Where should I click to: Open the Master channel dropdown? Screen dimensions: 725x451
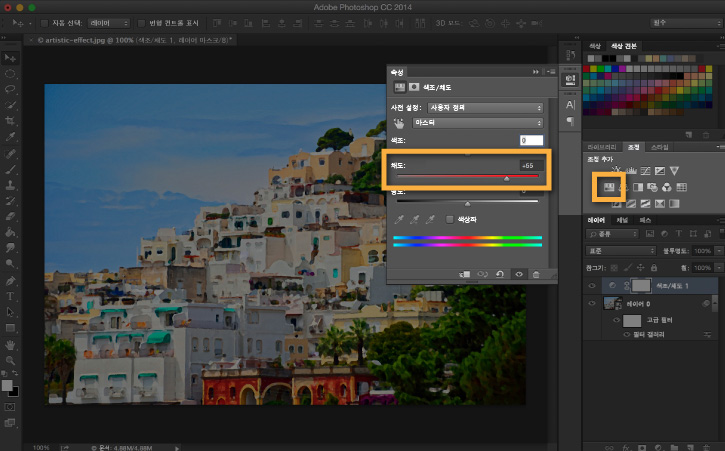coord(478,123)
